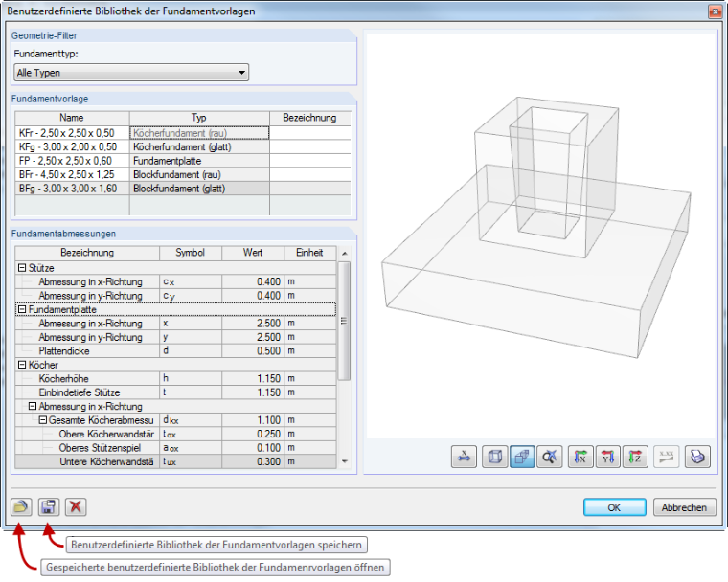Edit Obere Köcherwandstärke value 0.250
Viewport: 728px width, 582px height.
pos(253,434)
